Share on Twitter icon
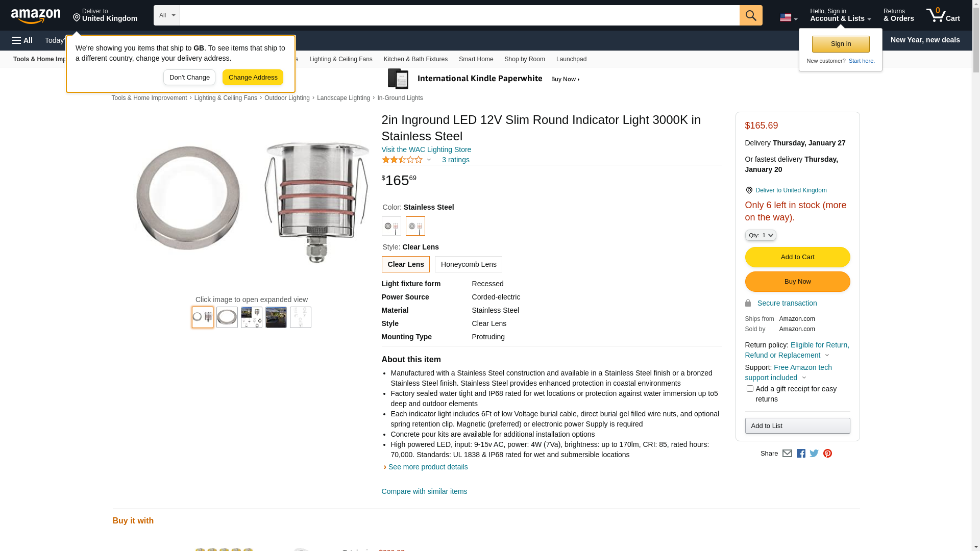The height and width of the screenshot is (551, 980). click(814, 454)
